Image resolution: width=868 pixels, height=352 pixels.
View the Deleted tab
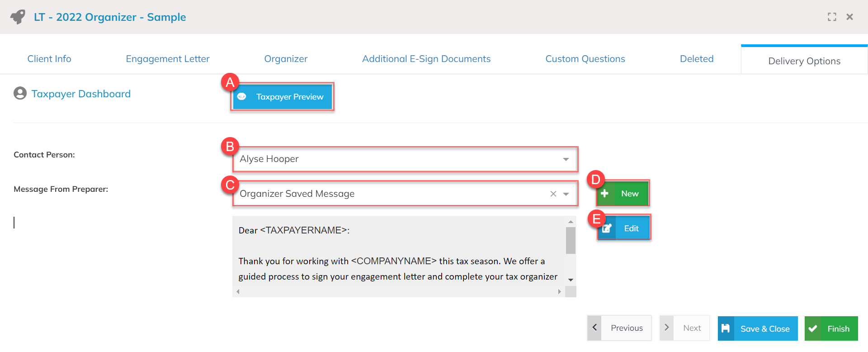(696, 59)
